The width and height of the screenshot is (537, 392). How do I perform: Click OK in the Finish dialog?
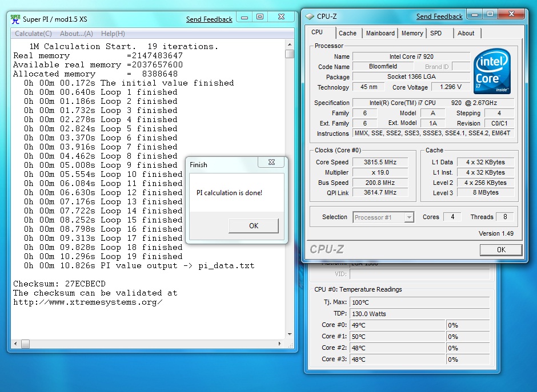254,226
